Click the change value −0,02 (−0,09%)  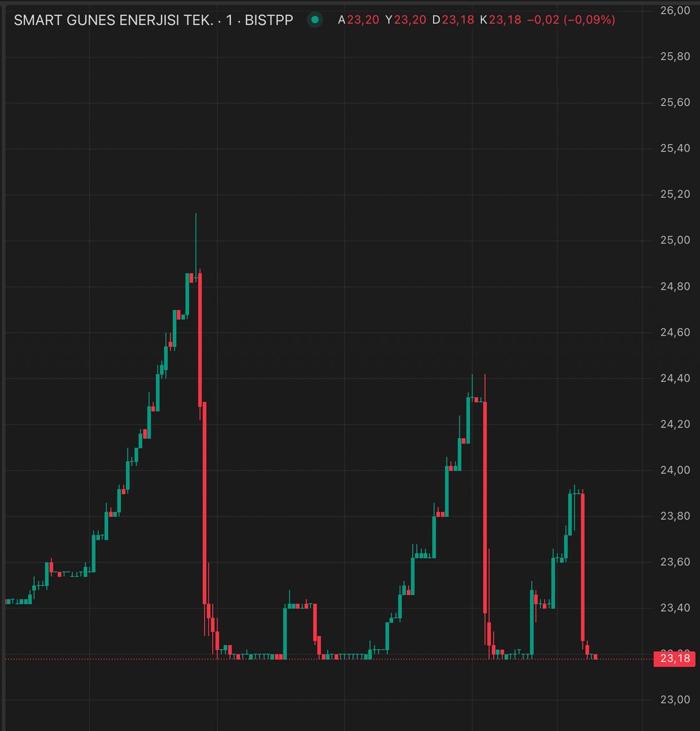click(571, 20)
